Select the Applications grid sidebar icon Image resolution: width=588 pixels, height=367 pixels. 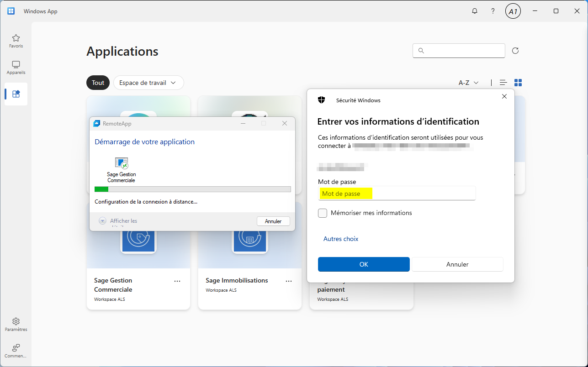click(16, 94)
